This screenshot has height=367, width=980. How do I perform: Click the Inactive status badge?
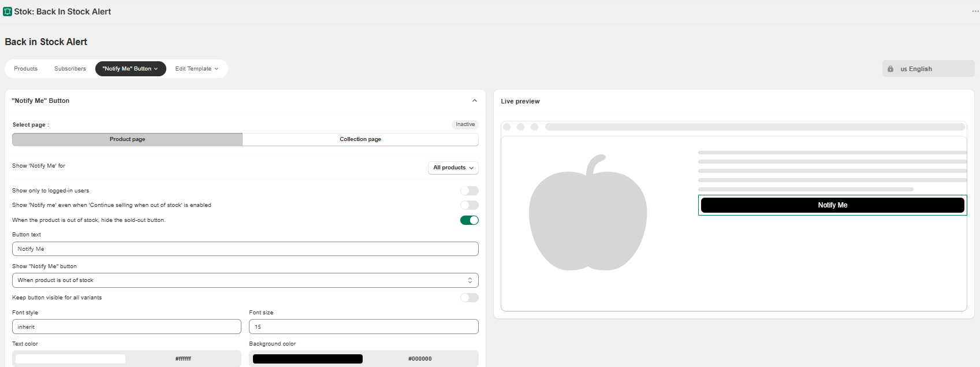(465, 124)
